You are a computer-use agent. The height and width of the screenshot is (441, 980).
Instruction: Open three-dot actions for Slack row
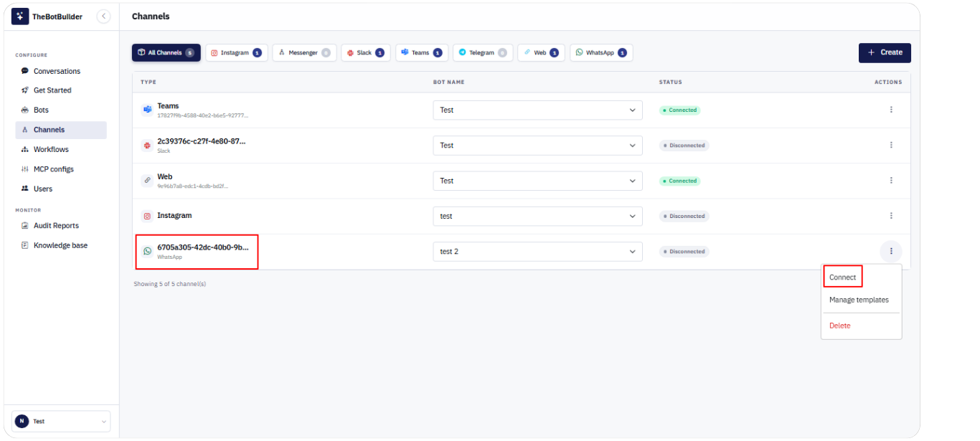coord(891,145)
